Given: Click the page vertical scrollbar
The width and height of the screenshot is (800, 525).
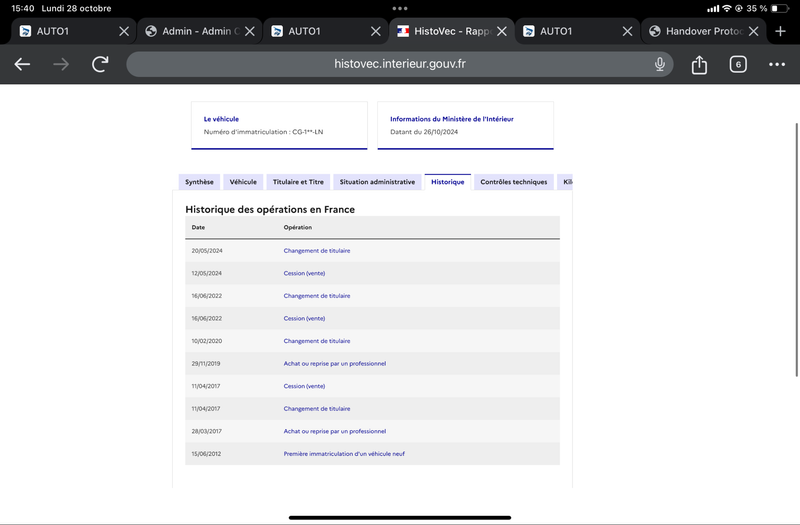Looking at the screenshot, I should tap(796, 250).
